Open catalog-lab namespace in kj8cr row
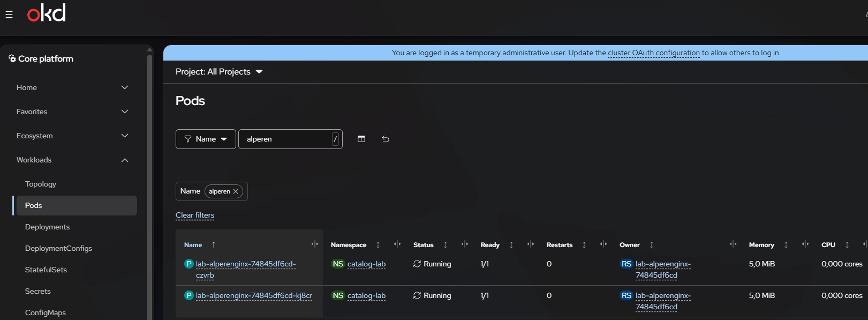This screenshot has height=320, width=868. [x=366, y=295]
